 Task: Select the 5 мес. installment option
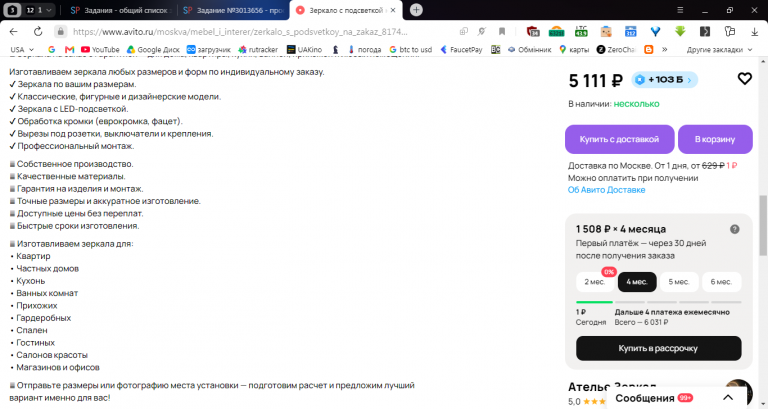click(678, 282)
